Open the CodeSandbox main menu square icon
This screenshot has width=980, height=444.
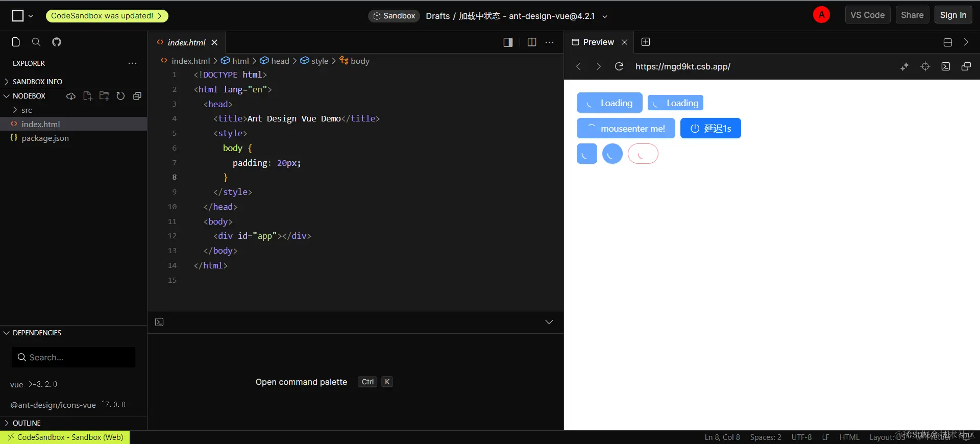tap(18, 16)
